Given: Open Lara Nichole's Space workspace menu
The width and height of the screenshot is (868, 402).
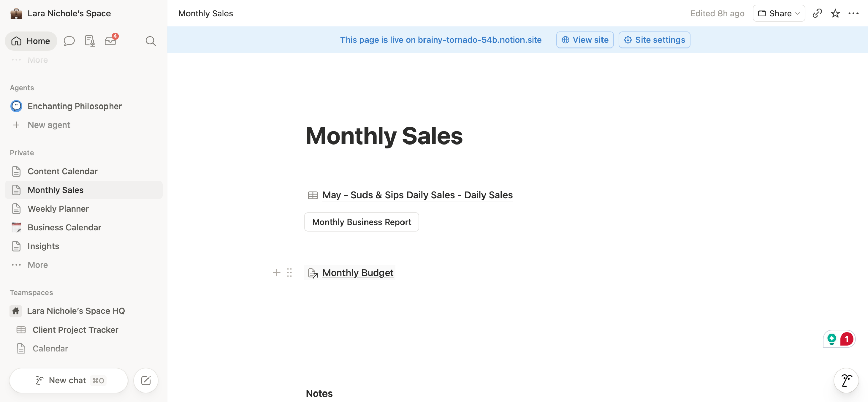Looking at the screenshot, I should pos(69,13).
